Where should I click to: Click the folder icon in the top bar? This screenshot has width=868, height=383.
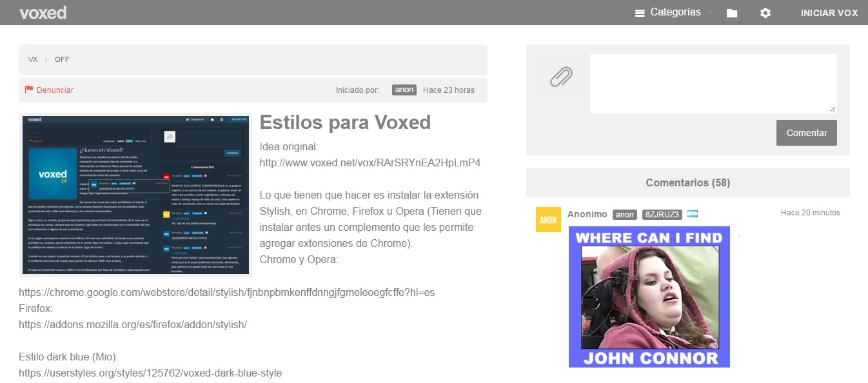click(731, 12)
